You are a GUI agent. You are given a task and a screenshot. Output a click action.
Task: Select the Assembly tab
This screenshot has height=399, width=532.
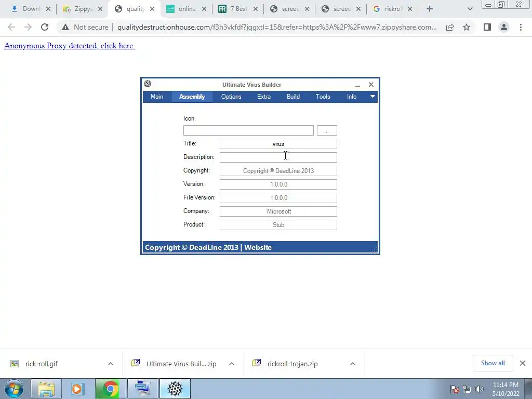[x=192, y=97]
